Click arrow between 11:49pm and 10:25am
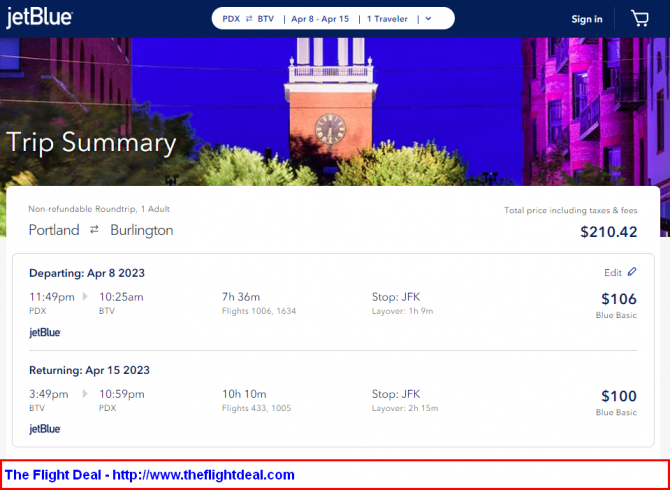670x490 pixels. (85, 296)
